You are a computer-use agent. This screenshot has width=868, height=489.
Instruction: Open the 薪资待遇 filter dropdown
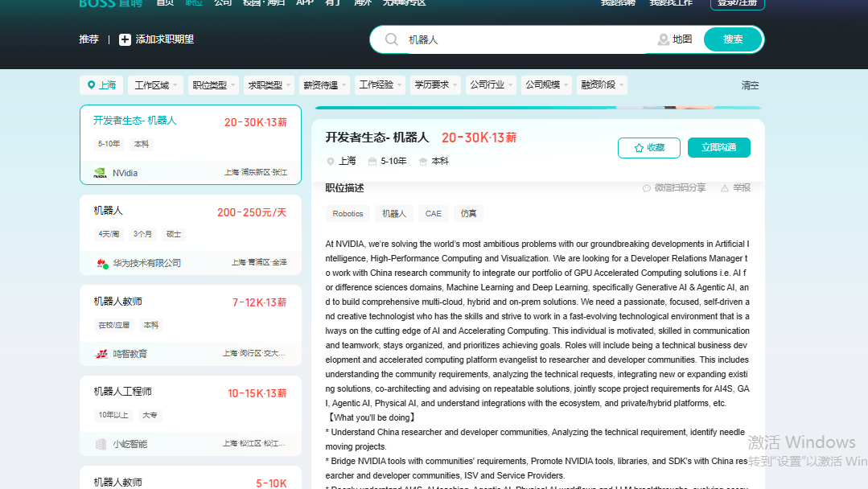point(324,84)
